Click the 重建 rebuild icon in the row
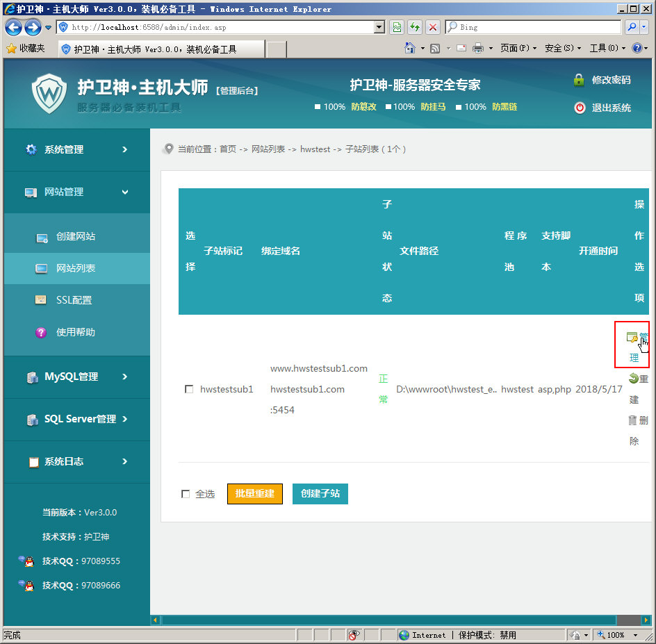The image size is (656, 644). click(633, 379)
